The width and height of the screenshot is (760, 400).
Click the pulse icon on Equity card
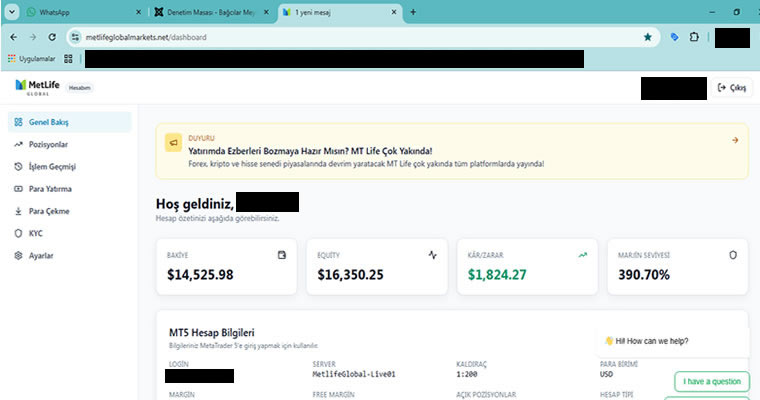[x=432, y=255]
